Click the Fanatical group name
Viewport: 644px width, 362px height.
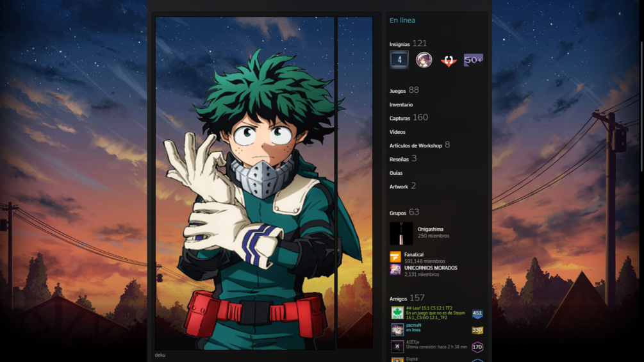413,254
